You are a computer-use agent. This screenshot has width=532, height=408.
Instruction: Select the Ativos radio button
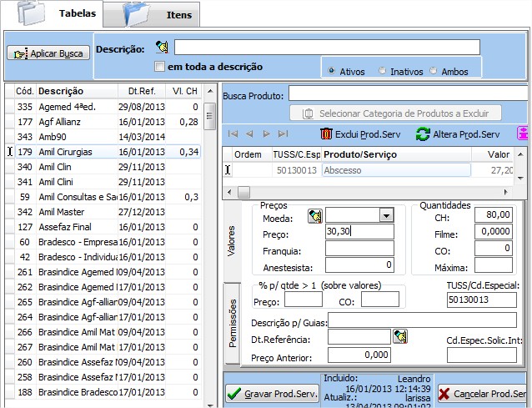(332, 71)
